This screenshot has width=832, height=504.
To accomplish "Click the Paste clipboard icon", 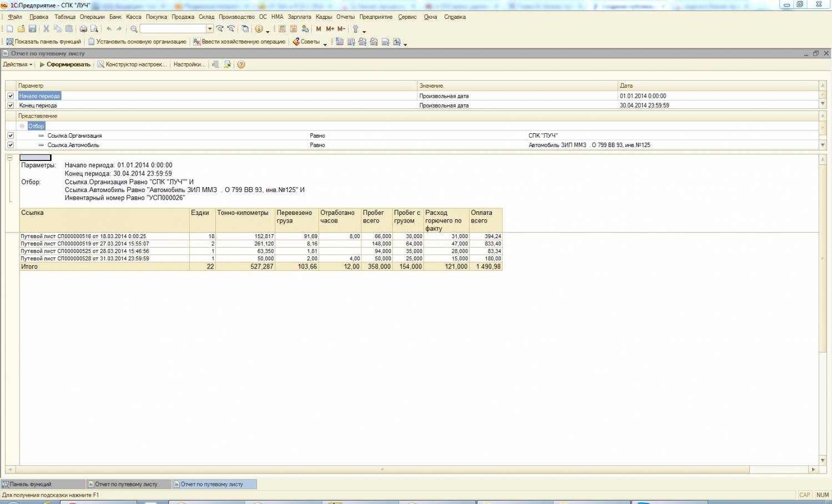I will click(x=69, y=29).
